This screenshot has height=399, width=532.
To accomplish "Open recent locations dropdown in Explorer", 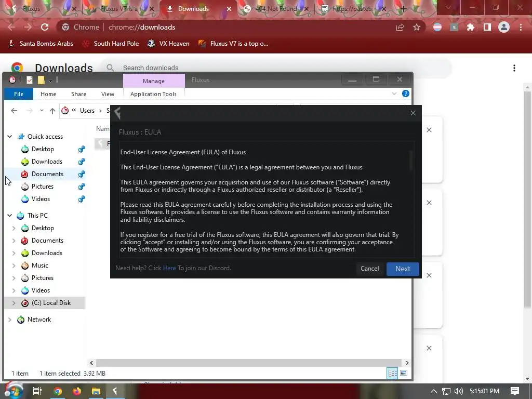I will (42, 111).
